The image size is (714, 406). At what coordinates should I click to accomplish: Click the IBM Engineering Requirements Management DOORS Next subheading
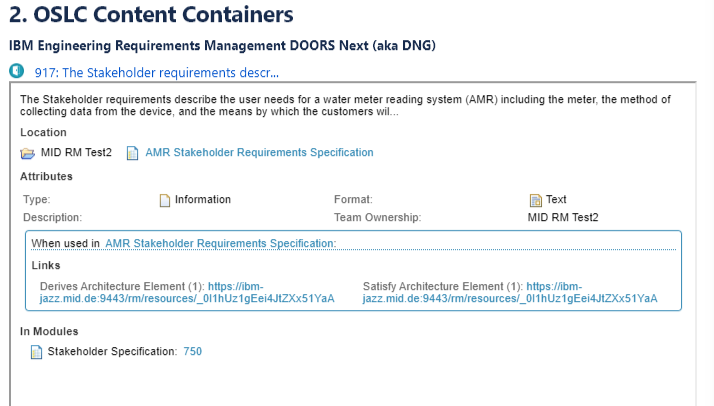222,46
